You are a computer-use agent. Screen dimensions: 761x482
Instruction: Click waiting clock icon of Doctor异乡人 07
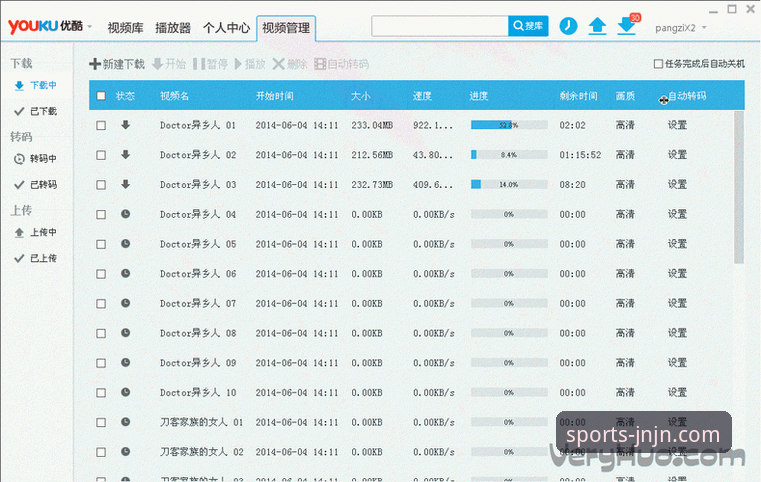(x=125, y=303)
